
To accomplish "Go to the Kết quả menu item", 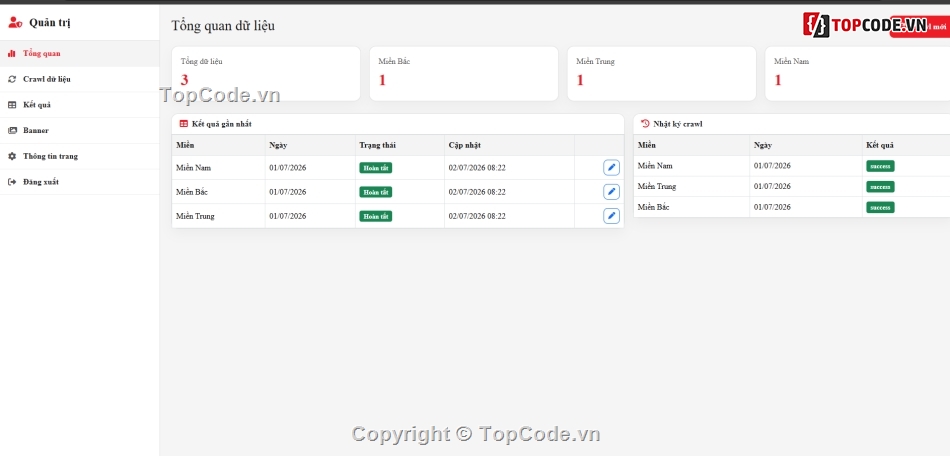I will 79,105.
